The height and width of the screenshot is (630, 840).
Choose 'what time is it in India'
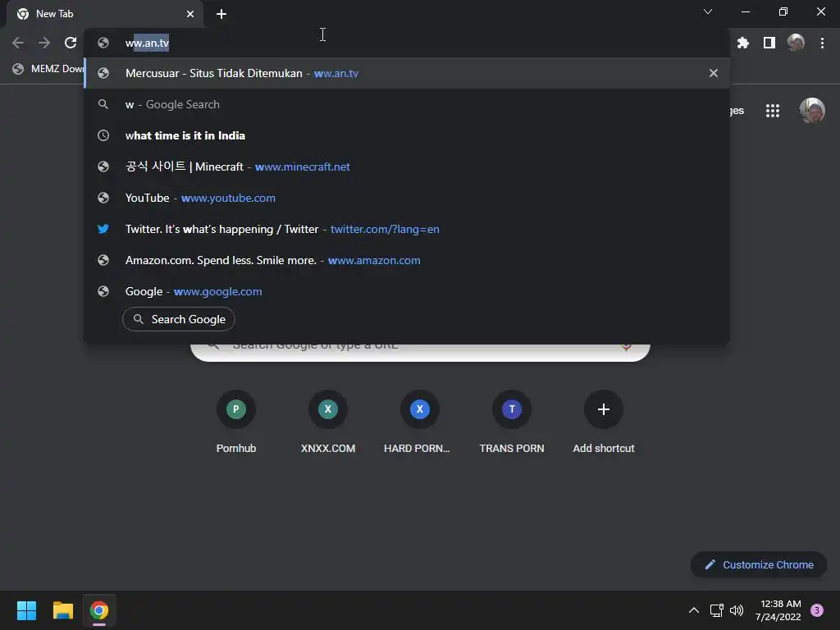pos(407,135)
